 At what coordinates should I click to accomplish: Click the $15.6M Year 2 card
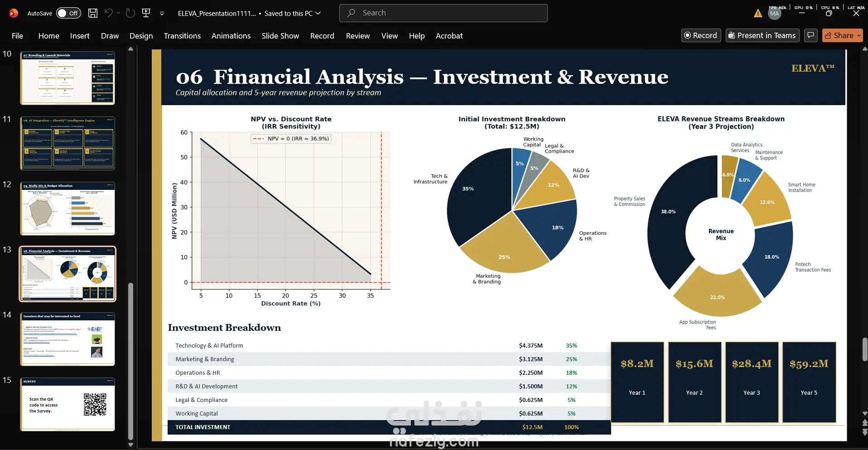click(x=694, y=382)
